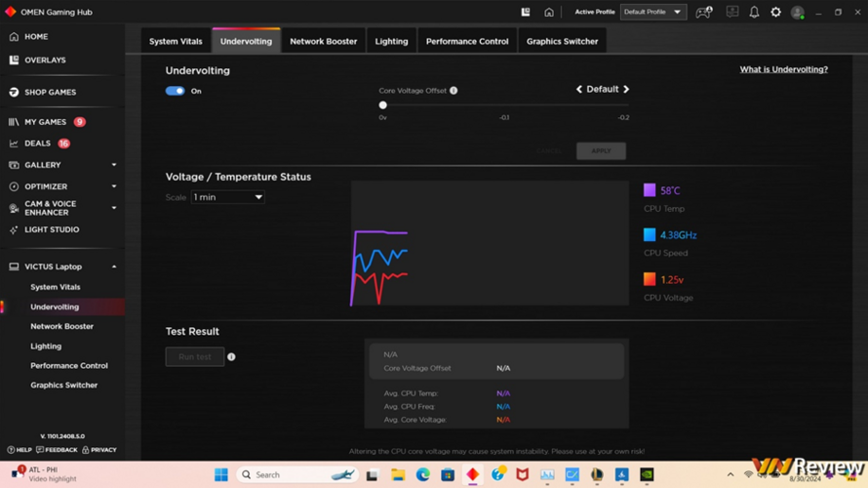Click the overlays icon in the title bar

526,12
